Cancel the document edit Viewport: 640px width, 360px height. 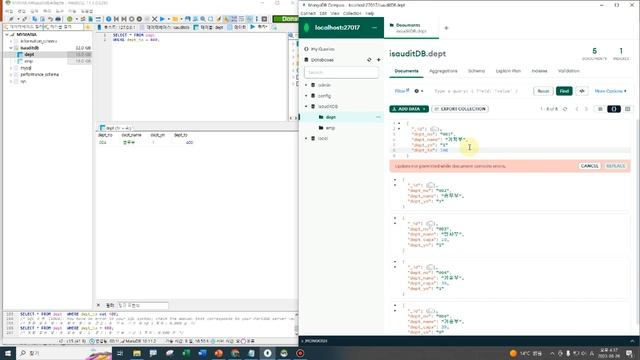589,166
